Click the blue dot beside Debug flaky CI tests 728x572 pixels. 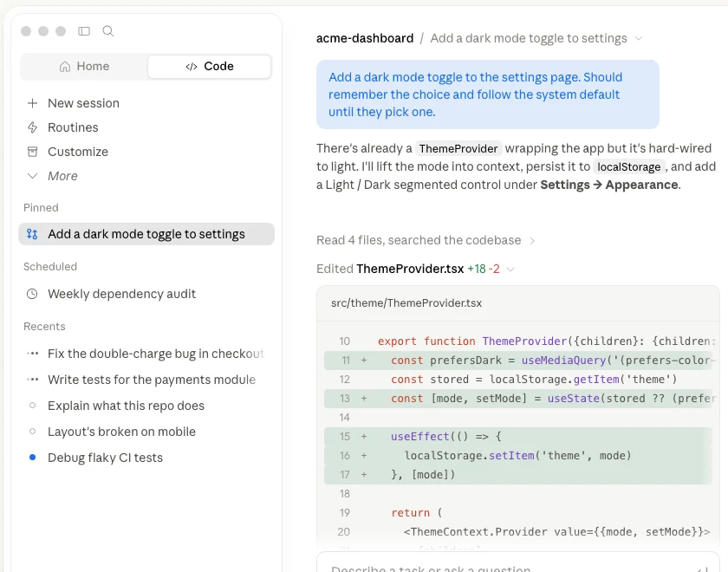tap(33, 458)
